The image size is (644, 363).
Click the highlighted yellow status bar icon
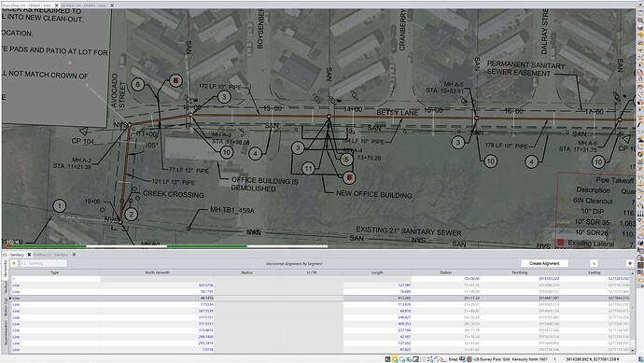pyautogui.click(x=395, y=359)
